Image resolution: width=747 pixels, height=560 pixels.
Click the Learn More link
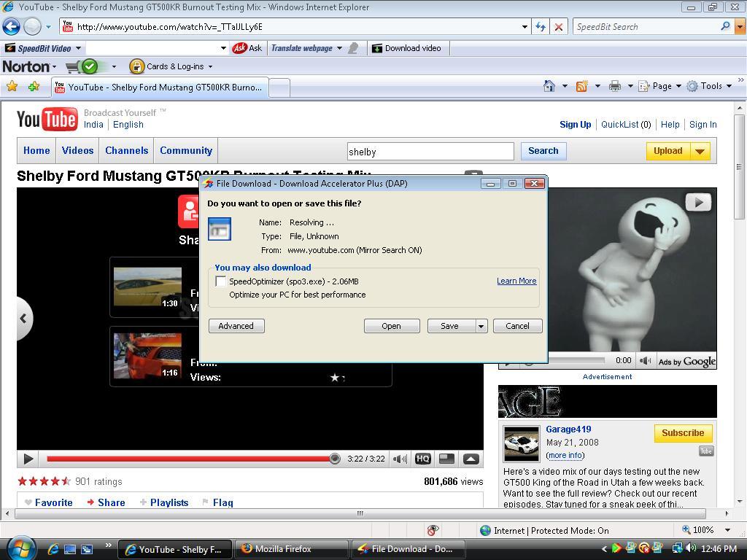coord(516,281)
